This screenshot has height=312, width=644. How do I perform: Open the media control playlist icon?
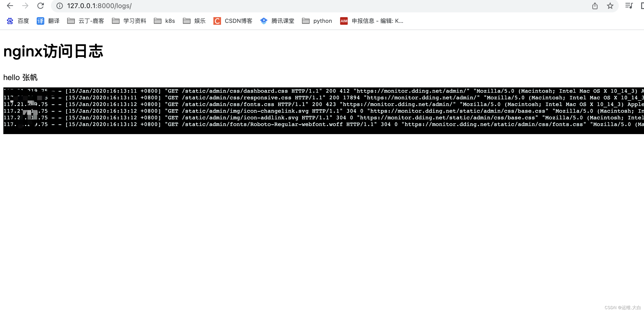tap(629, 6)
